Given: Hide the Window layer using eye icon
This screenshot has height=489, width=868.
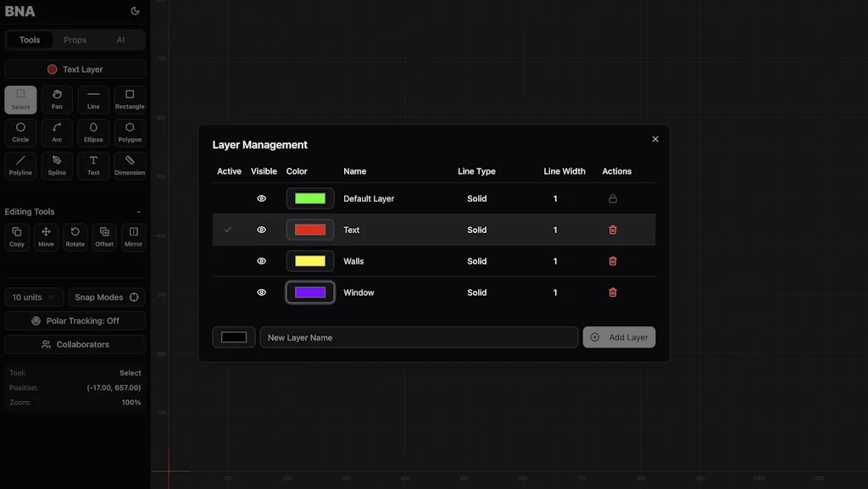Looking at the screenshot, I should pos(262,292).
